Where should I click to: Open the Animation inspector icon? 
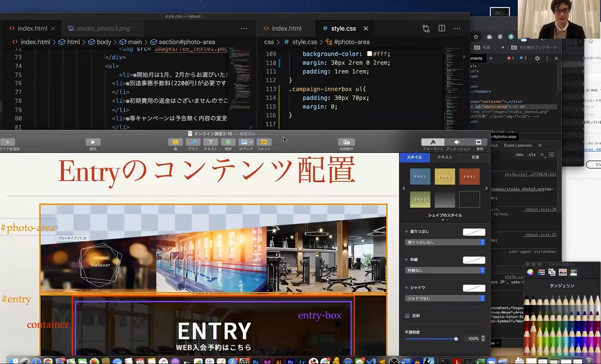457,142
